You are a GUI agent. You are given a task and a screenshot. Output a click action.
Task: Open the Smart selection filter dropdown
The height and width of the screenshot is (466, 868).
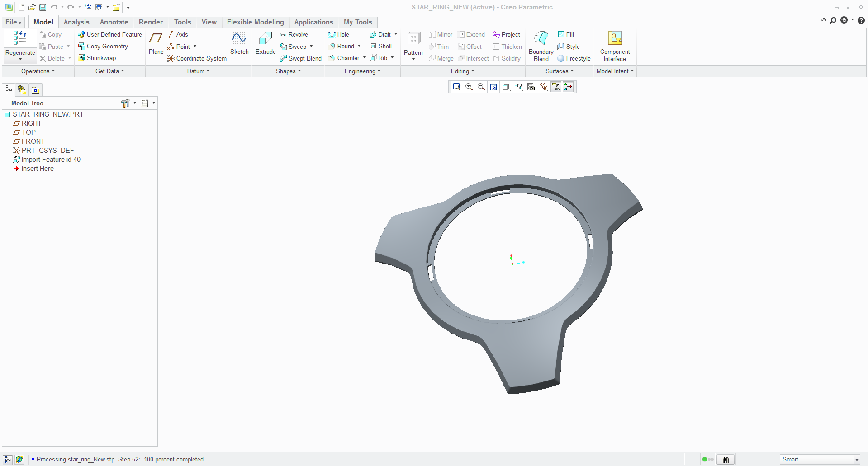[x=857, y=460]
